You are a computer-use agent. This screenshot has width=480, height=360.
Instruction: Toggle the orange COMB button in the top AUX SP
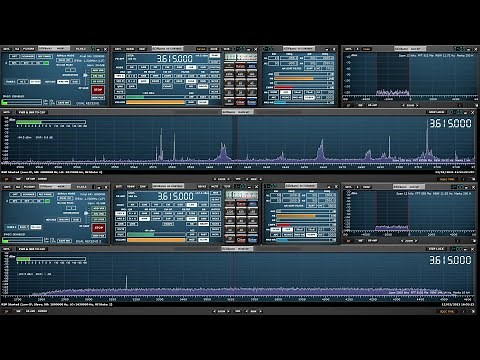(367, 49)
